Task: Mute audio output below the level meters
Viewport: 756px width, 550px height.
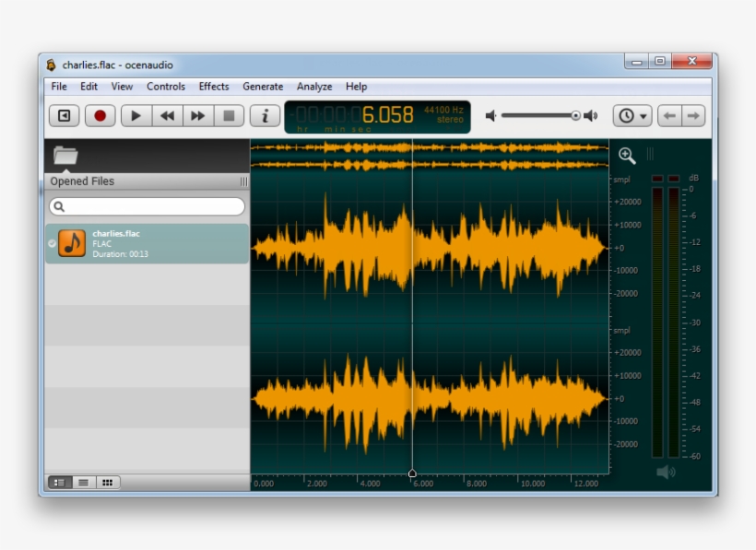Action: tap(666, 471)
